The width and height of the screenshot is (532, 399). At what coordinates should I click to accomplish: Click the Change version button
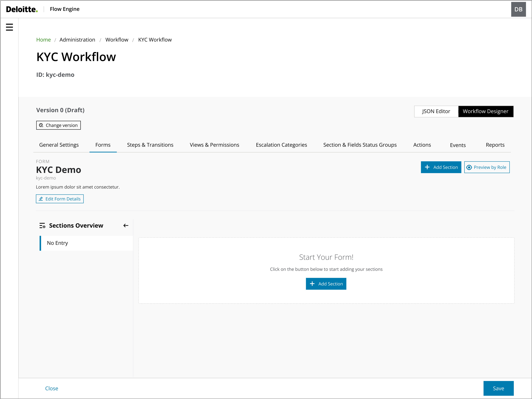(x=58, y=125)
